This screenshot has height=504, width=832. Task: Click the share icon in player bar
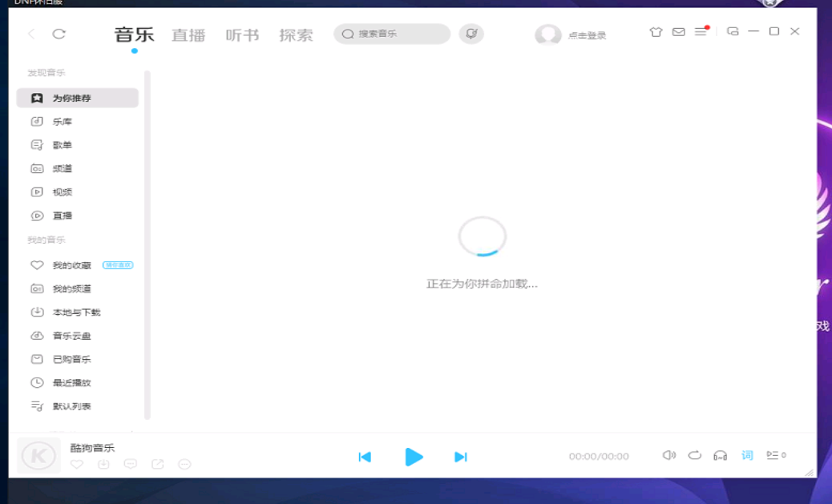pos(158,464)
